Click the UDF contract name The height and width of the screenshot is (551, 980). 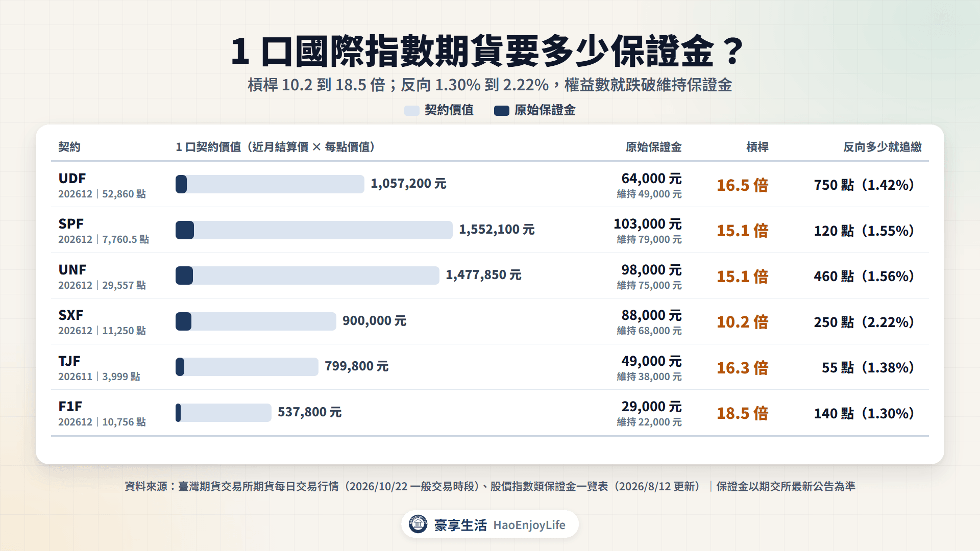(x=72, y=179)
